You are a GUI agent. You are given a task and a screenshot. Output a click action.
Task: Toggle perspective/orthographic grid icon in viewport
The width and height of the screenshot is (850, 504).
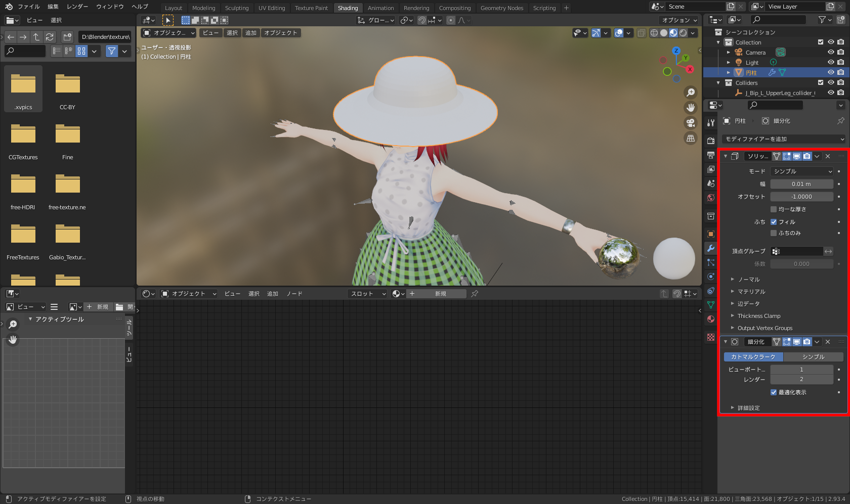tap(691, 138)
